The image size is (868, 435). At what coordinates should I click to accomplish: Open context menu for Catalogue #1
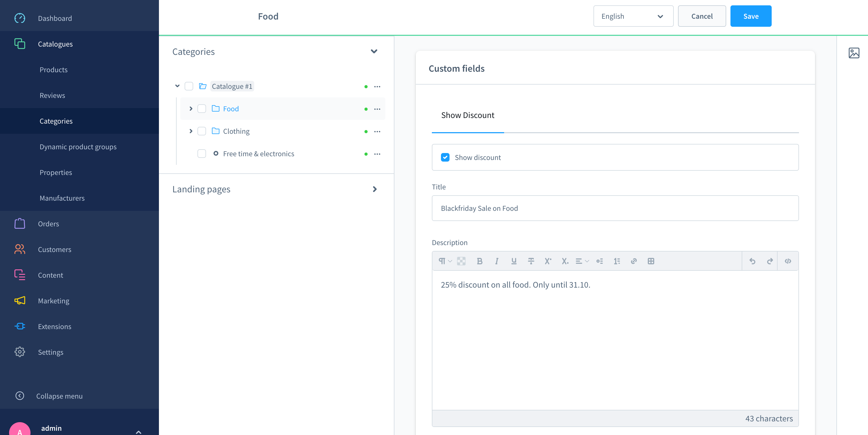click(377, 87)
